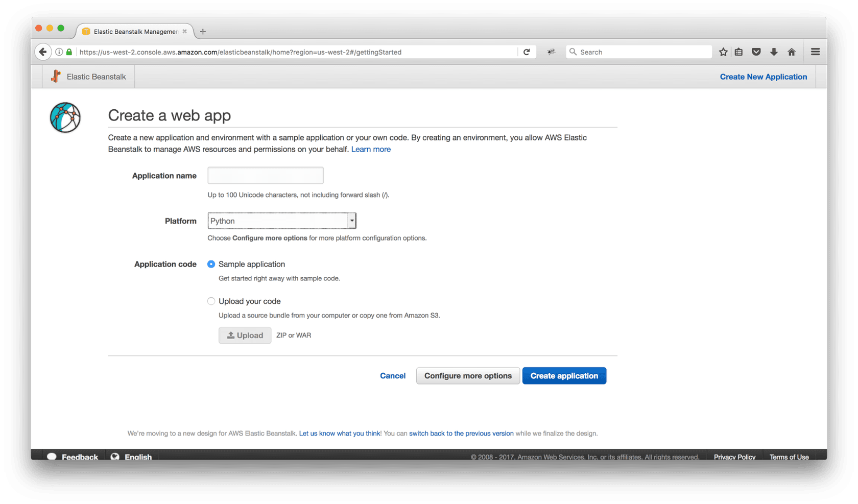Open Let us know what you think link
This screenshot has width=858, height=504.
pyautogui.click(x=340, y=434)
